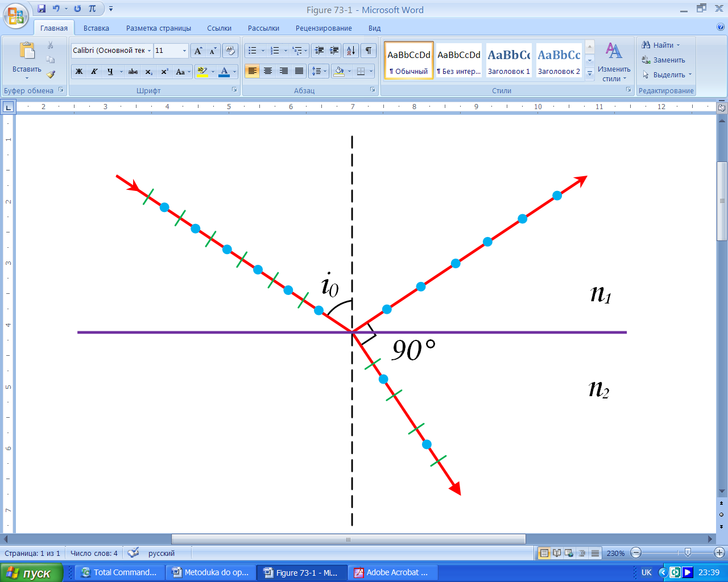Screen dimensions: 728x582
Task: Open the multilevel list menu
Action: coord(299,51)
